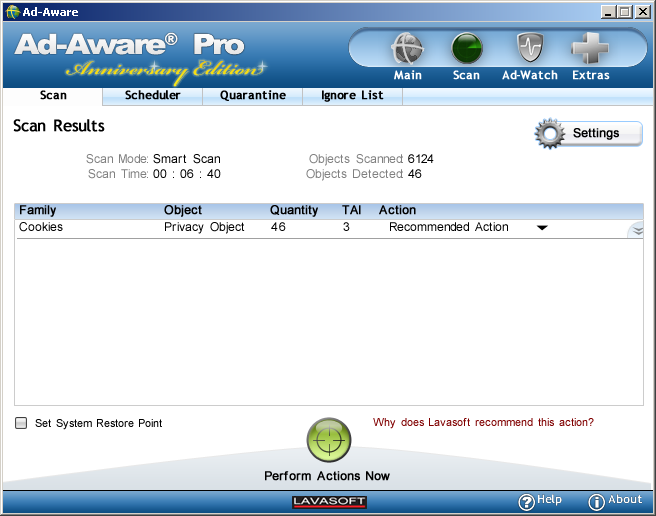656x516 pixels.
Task: Sort by the Object column header
Action: [183, 210]
